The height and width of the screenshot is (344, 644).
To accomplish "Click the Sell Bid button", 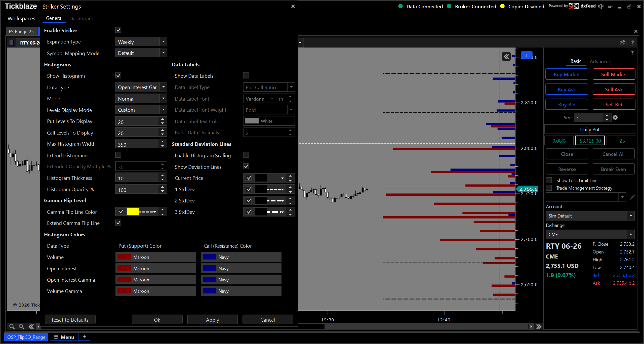I will pyautogui.click(x=614, y=104).
